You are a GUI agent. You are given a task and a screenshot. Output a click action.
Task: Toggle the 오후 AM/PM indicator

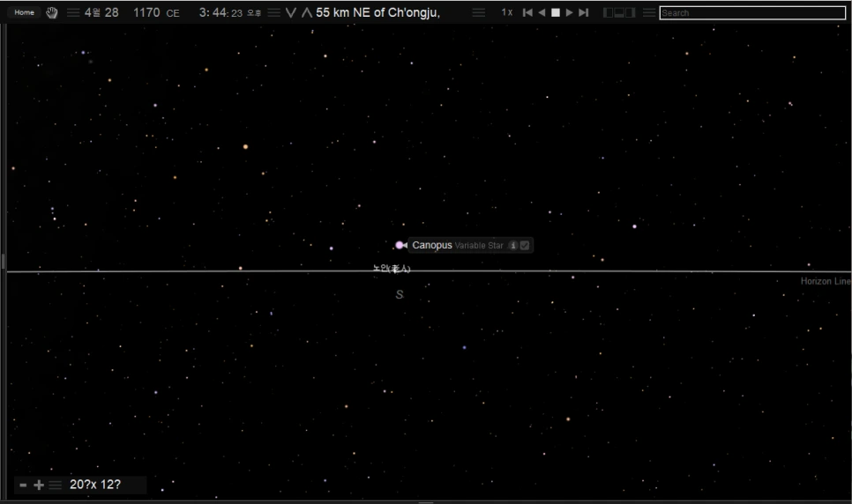[x=254, y=13]
